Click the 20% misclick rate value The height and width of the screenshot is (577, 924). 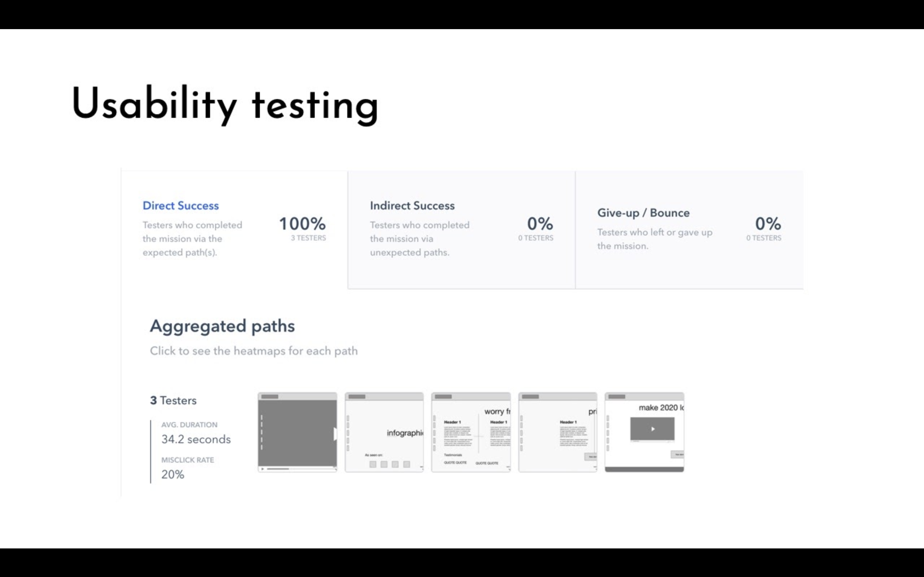(x=173, y=474)
